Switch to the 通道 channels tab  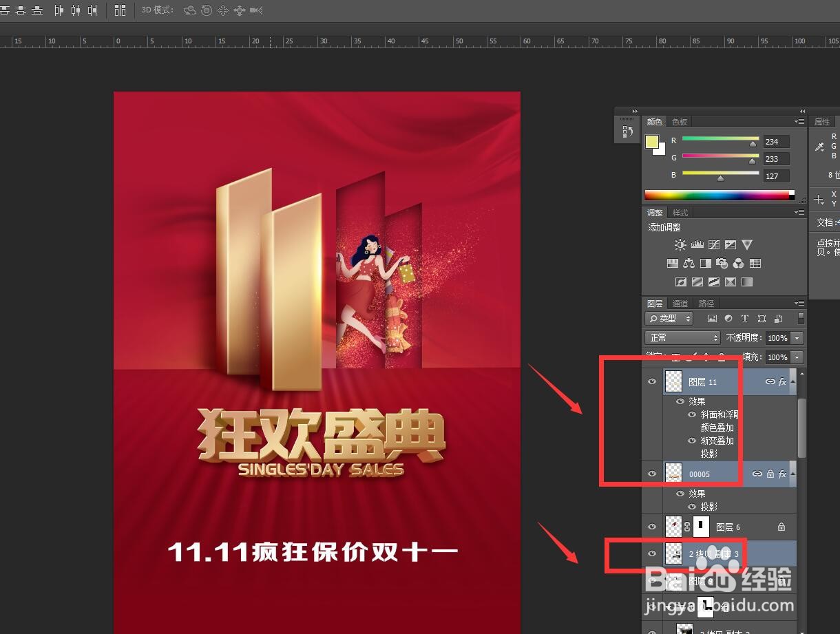tap(680, 303)
